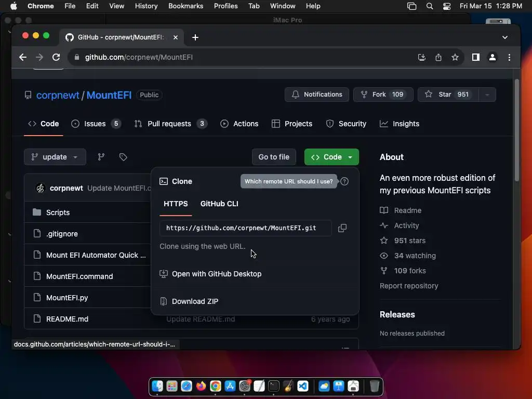The image size is (532, 399).
Task: Open the corpnewt owner link
Action: [58, 95]
